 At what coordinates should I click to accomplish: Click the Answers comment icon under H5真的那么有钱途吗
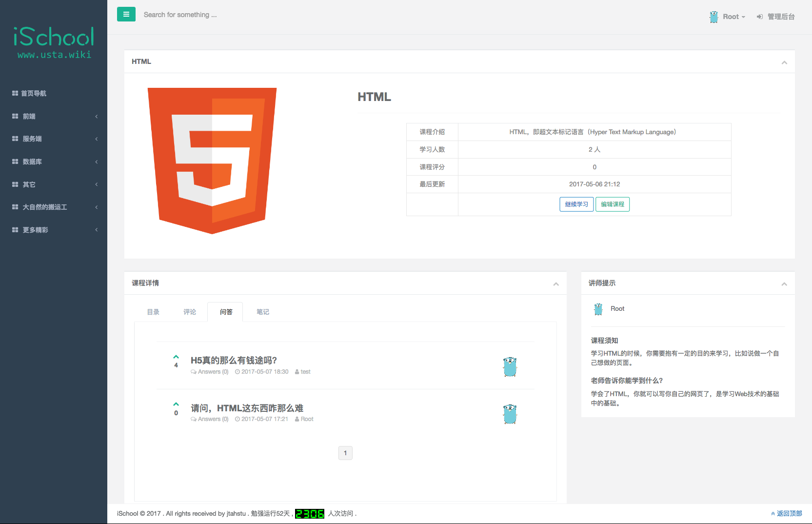coord(194,372)
